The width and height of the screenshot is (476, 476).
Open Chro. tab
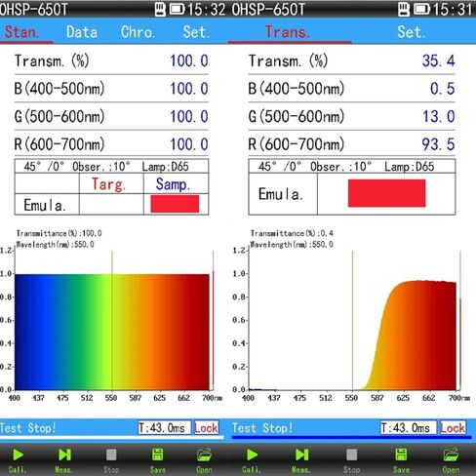[x=138, y=32]
